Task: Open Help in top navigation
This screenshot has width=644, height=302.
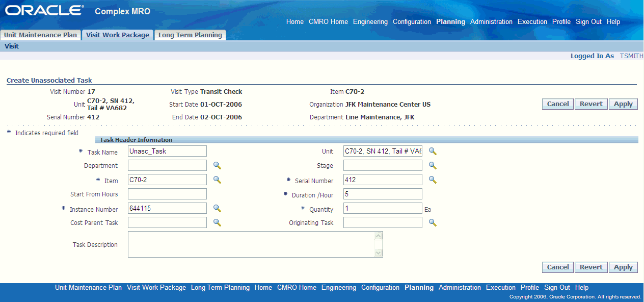Action: [613, 21]
